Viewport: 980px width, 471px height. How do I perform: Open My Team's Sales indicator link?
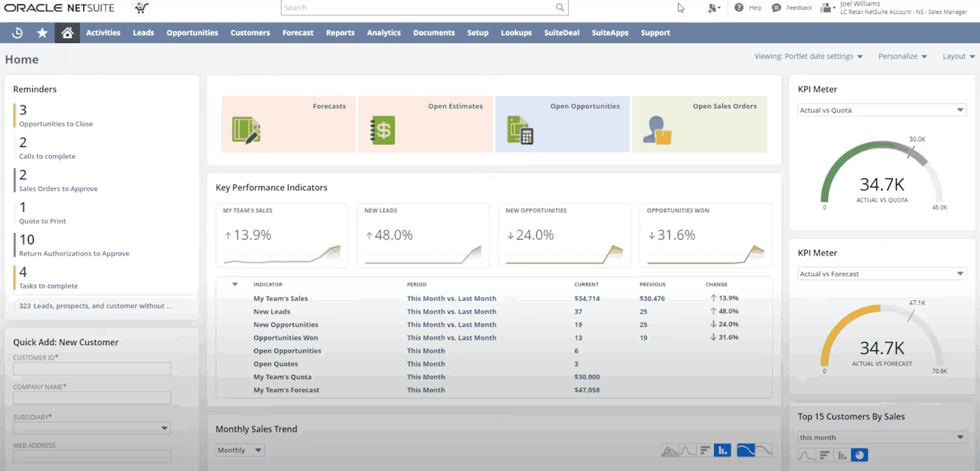280,299
